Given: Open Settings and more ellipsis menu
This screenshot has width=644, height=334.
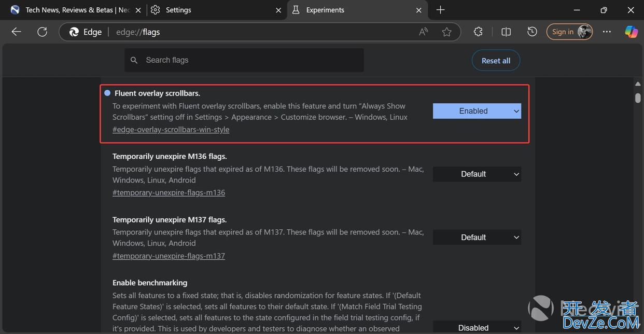Looking at the screenshot, I should pos(607,32).
